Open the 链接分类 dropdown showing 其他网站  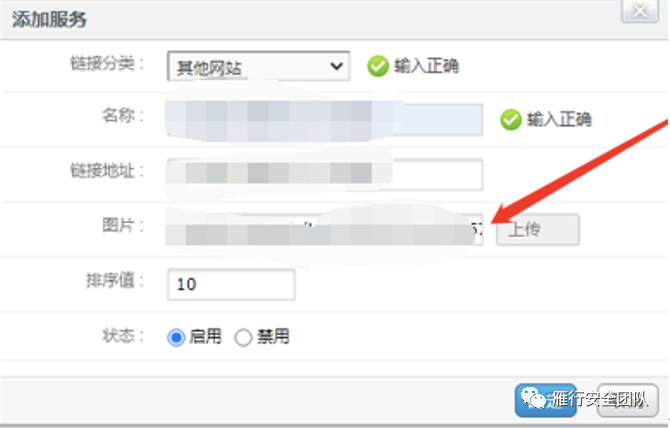259,66
